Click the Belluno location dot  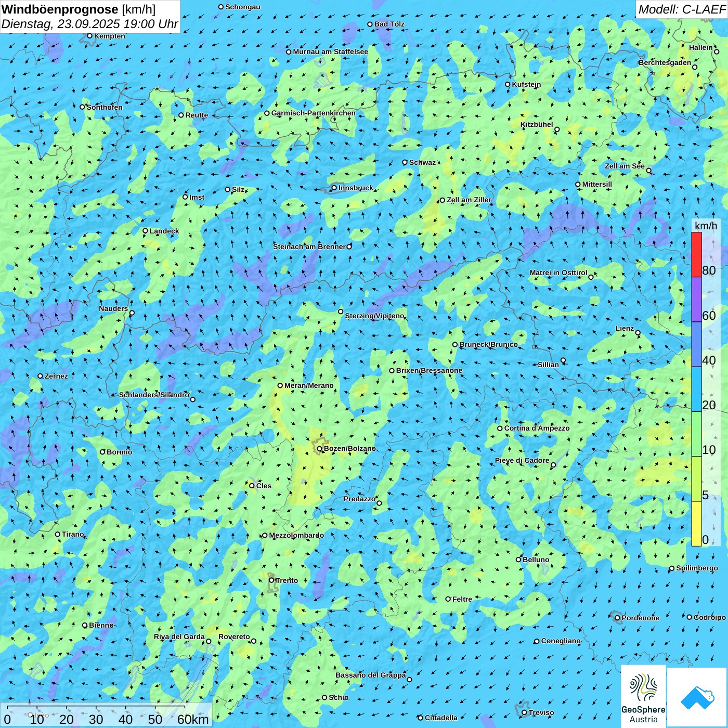point(518,560)
